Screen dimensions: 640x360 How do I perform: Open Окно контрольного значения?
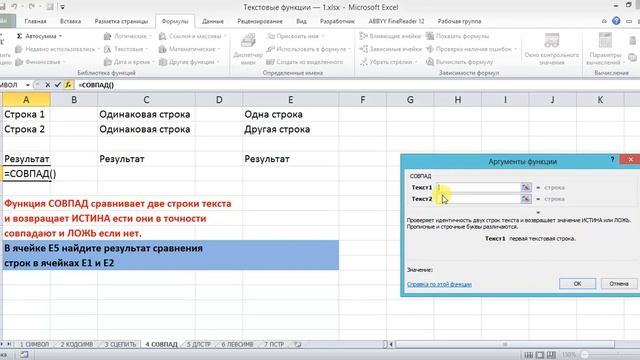click(551, 50)
